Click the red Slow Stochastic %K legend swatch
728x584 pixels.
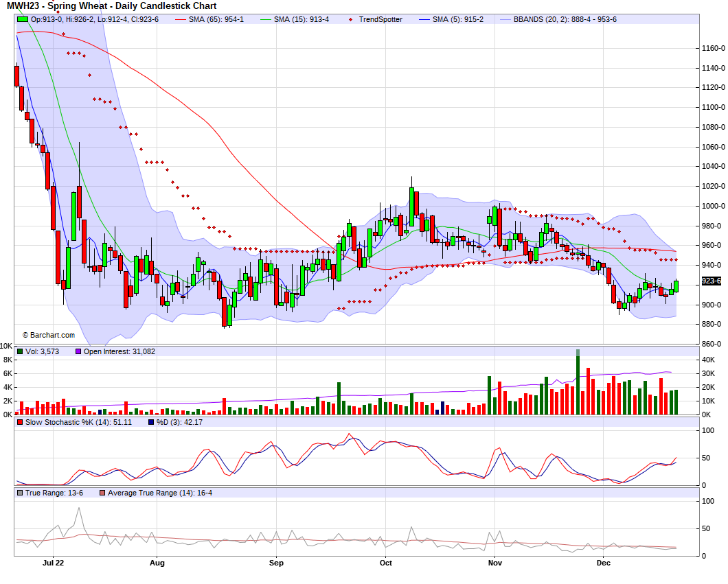20,422
